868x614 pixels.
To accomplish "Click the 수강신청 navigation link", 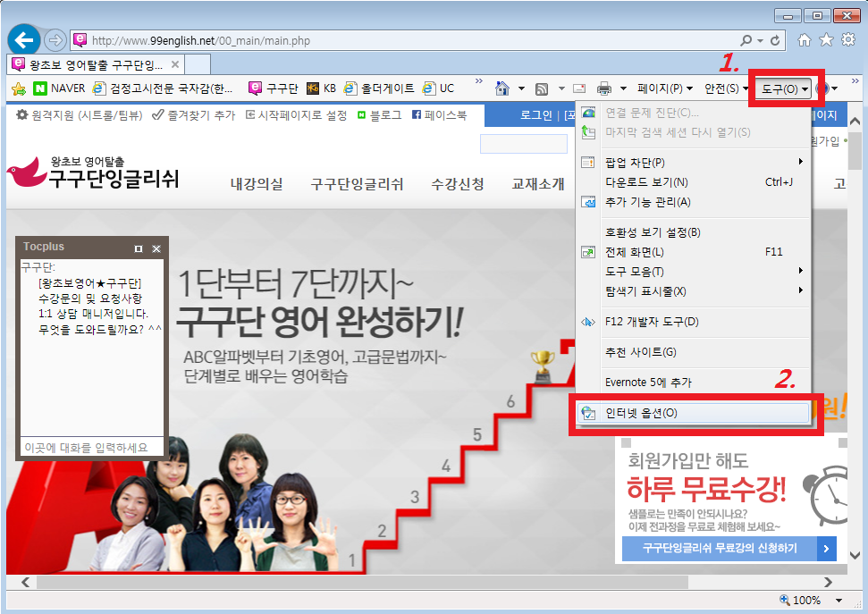I will pyautogui.click(x=457, y=184).
